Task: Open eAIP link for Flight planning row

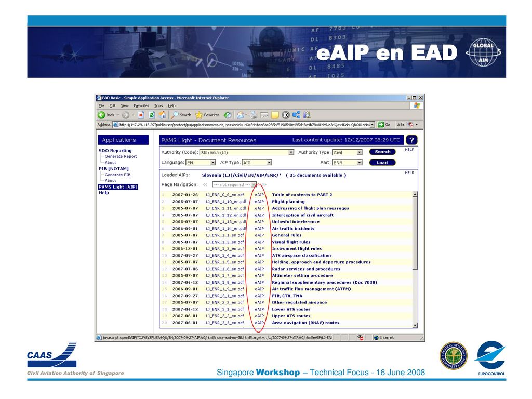Action: pos(259,202)
